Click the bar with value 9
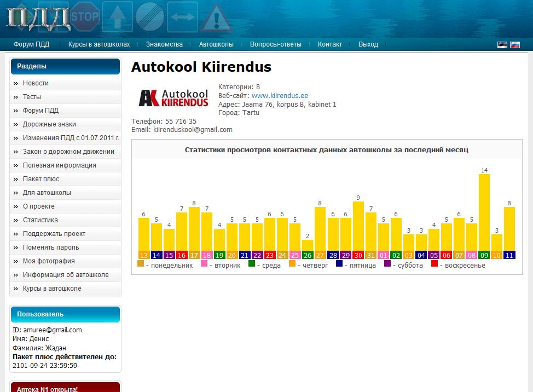The image size is (533, 392). click(358, 226)
